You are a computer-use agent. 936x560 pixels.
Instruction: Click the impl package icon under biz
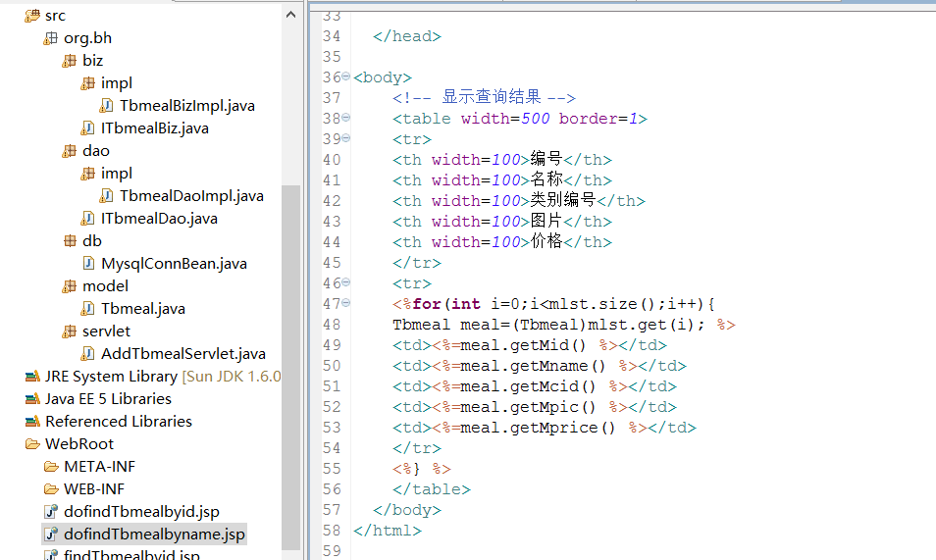[87, 83]
